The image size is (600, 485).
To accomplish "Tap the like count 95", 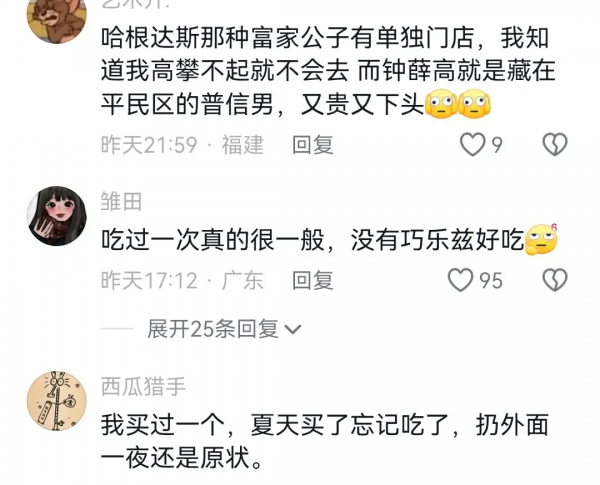I will [x=491, y=280].
